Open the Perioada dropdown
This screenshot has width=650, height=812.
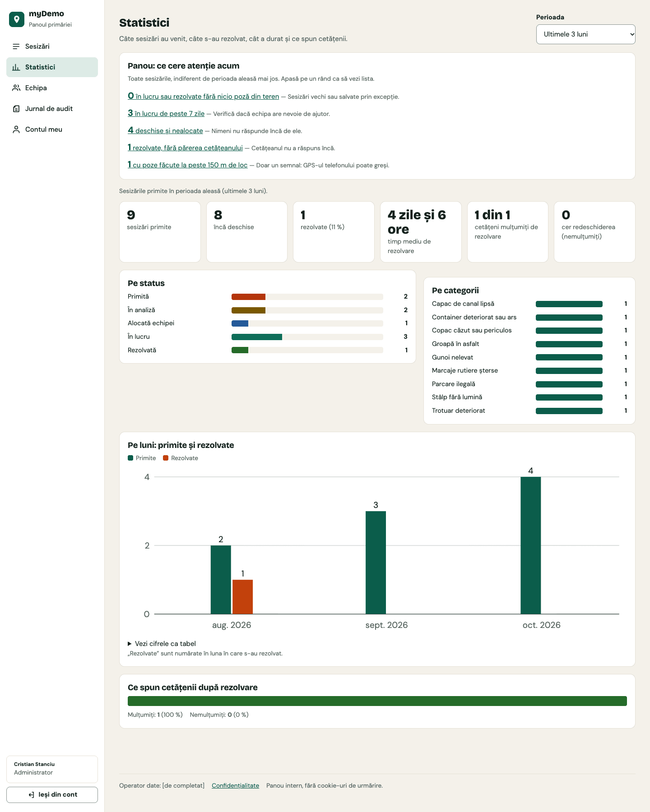click(585, 34)
